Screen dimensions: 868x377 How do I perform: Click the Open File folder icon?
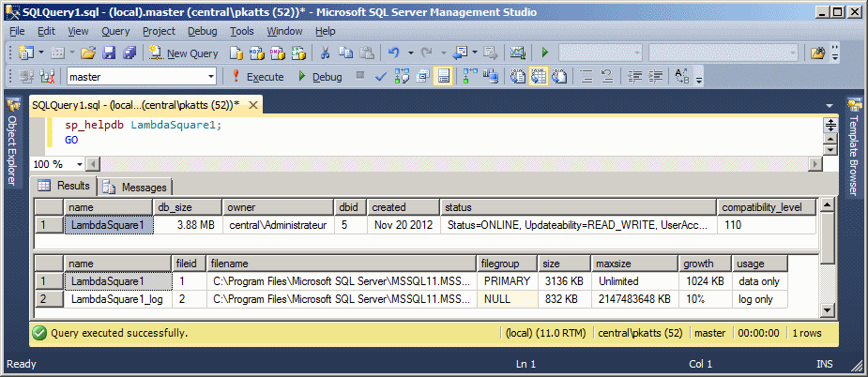pyautogui.click(x=88, y=53)
